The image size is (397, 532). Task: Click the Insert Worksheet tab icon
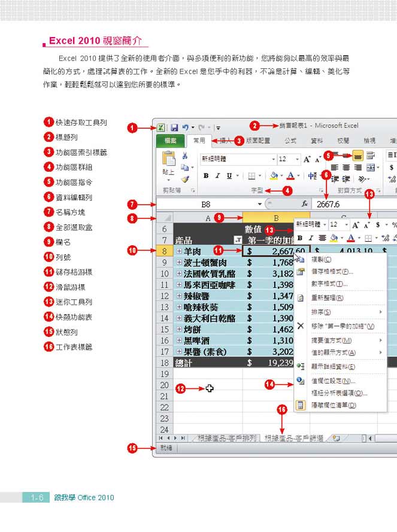pyautogui.click(x=336, y=438)
